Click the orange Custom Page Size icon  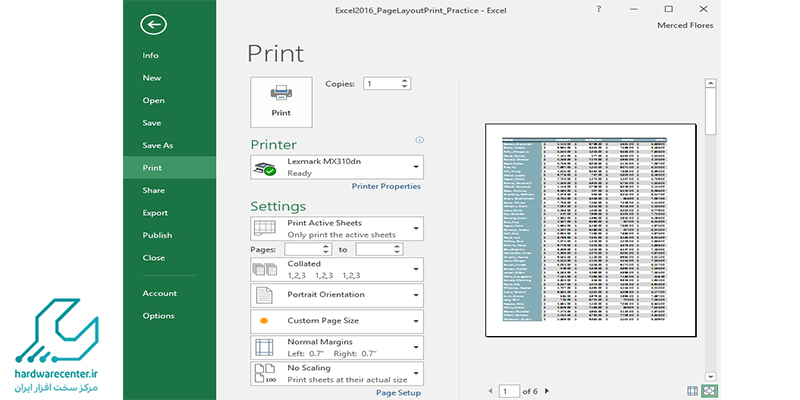[264, 321]
